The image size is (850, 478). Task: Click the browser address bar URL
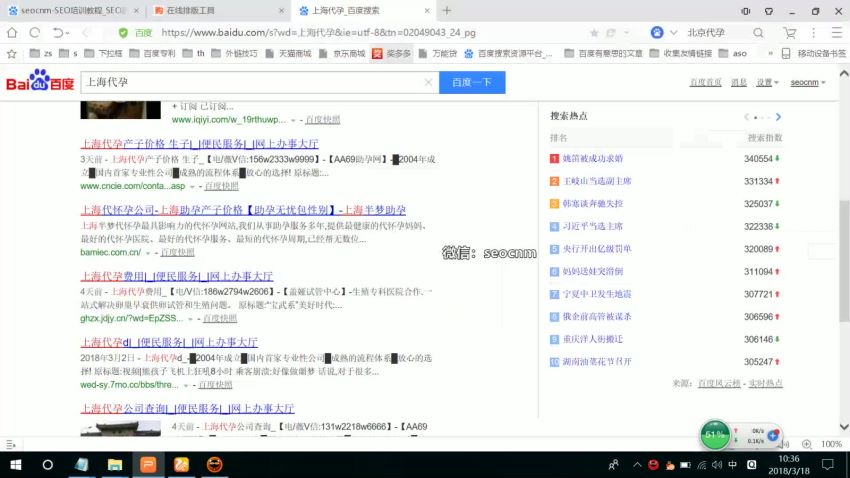pyautogui.click(x=319, y=33)
